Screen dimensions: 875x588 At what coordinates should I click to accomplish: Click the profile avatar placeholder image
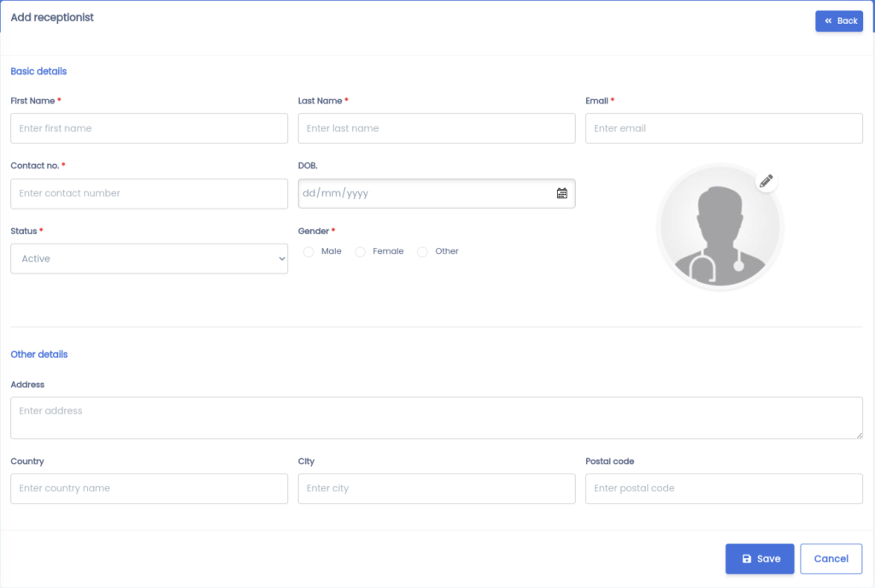tap(719, 227)
